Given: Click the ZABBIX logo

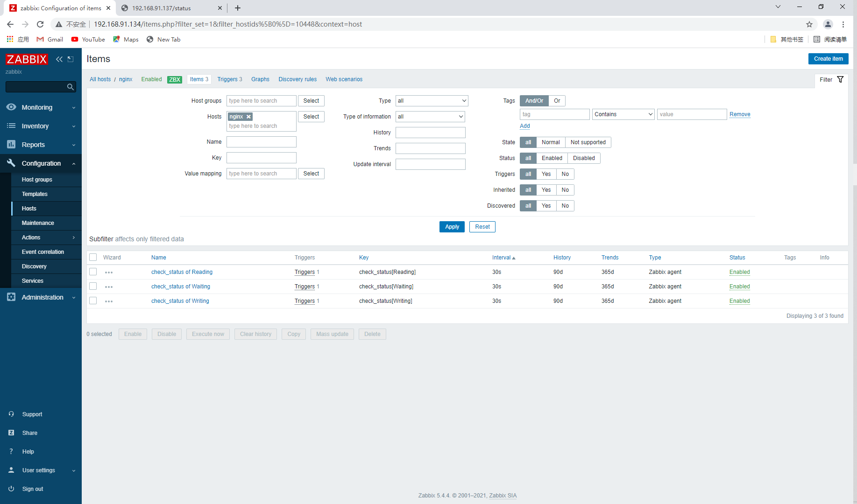Looking at the screenshot, I should (27, 59).
